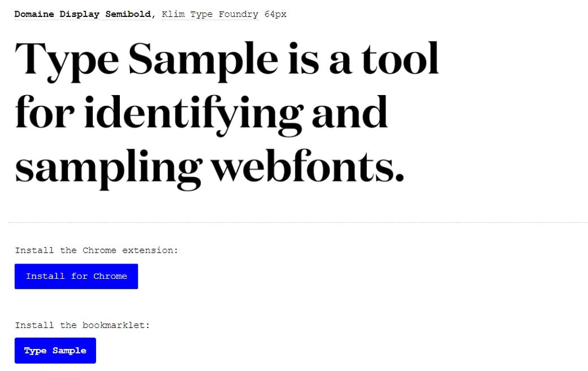Image resolution: width=588 pixels, height=371 pixels.
Task: Click the word "webfonts." in the headline
Action: click(x=308, y=167)
